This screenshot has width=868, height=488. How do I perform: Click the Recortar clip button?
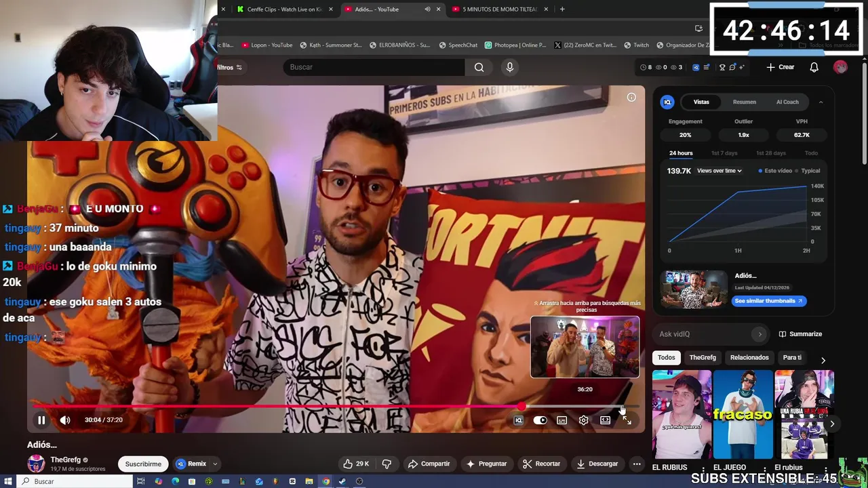[x=541, y=464]
